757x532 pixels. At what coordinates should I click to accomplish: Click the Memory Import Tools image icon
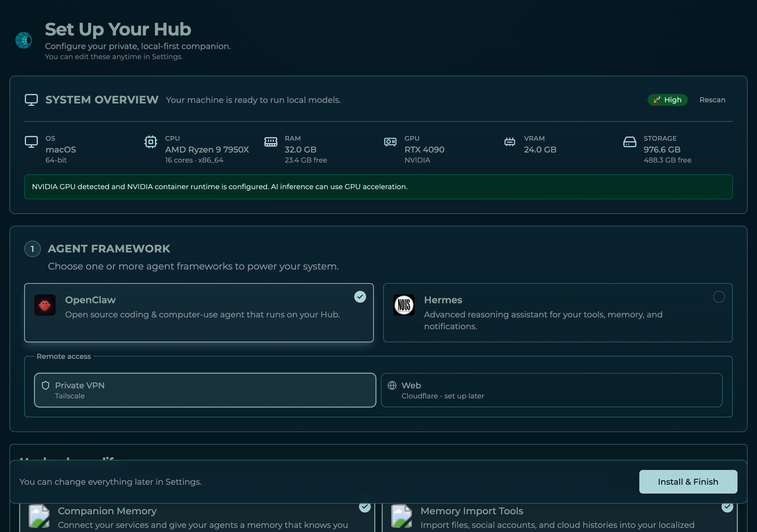[402, 516]
